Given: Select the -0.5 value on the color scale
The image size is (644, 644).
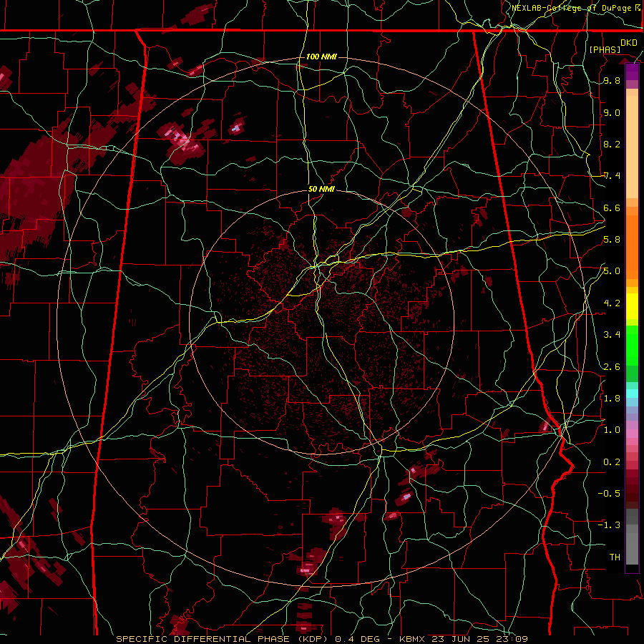Looking at the screenshot, I should [609, 494].
